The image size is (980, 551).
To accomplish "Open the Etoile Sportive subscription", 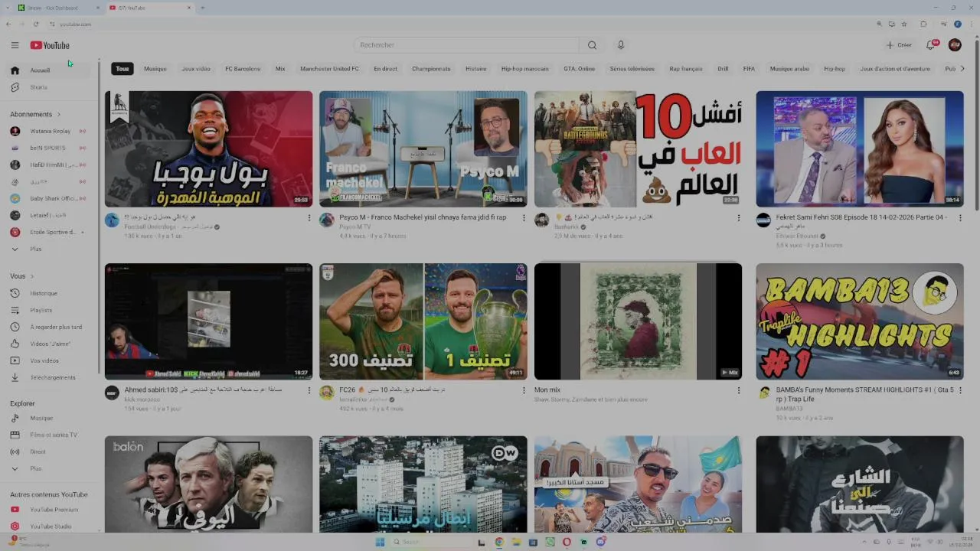I will (50, 232).
